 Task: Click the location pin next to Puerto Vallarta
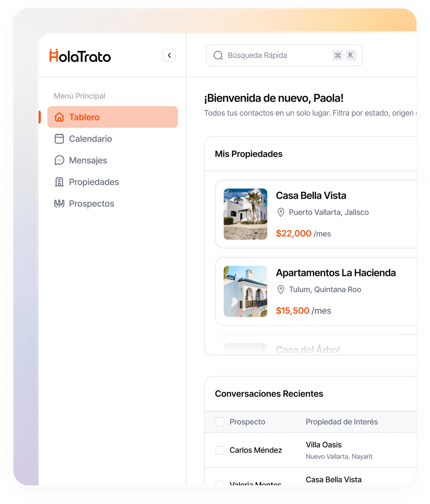point(281,212)
